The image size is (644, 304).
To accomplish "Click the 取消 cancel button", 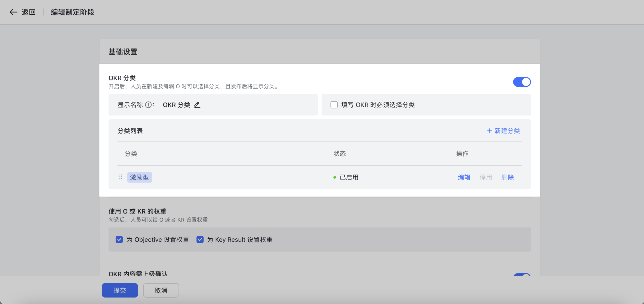I will [x=161, y=290].
